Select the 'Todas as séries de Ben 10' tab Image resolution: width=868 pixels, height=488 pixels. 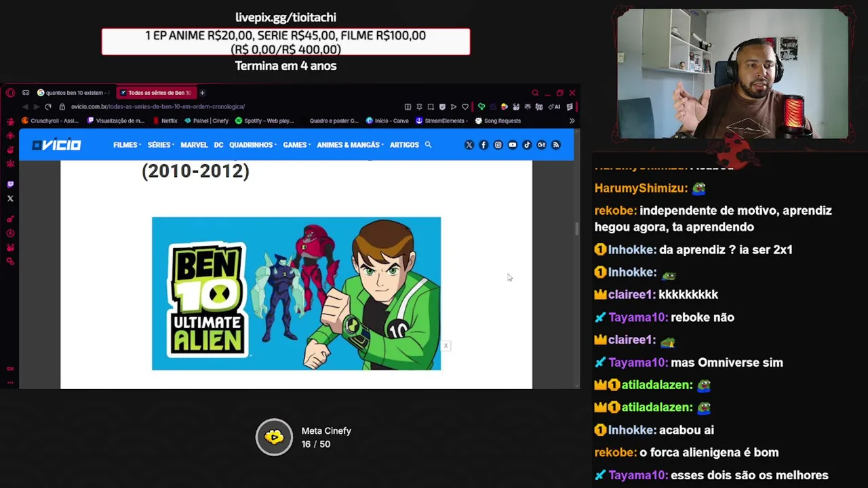155,93
